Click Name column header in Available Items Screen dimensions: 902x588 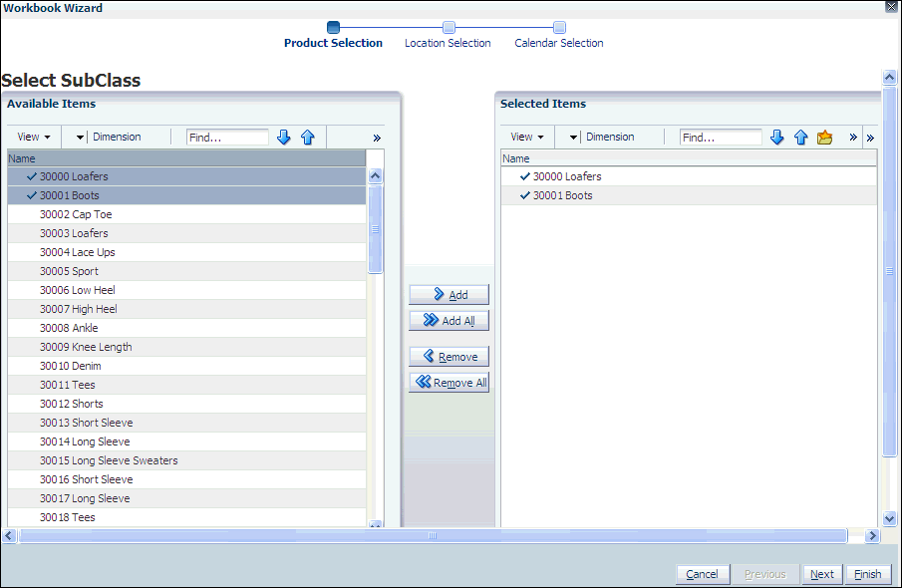(x=186, y=158)
